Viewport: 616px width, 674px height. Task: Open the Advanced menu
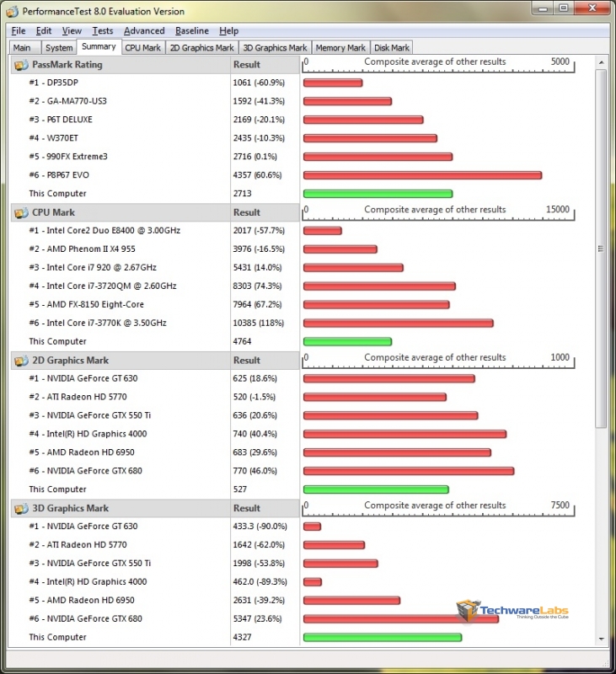pyautogui.click(x=144, y=31)
